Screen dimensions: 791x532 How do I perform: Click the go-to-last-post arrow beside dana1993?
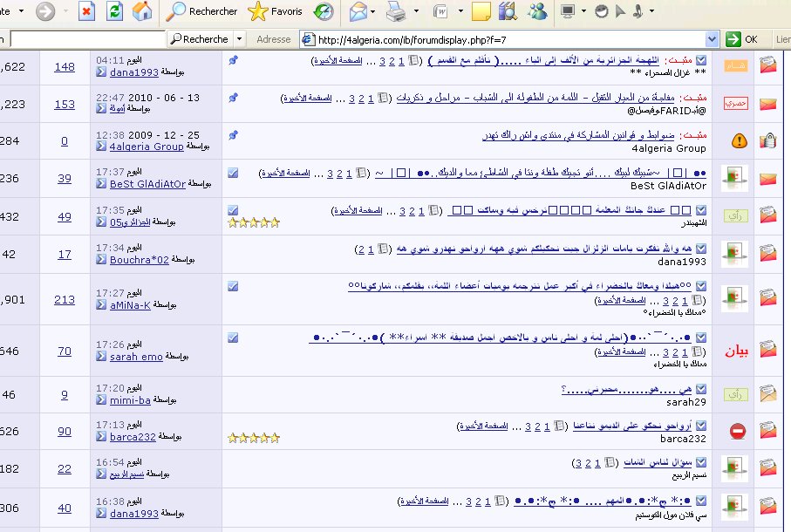102,73
